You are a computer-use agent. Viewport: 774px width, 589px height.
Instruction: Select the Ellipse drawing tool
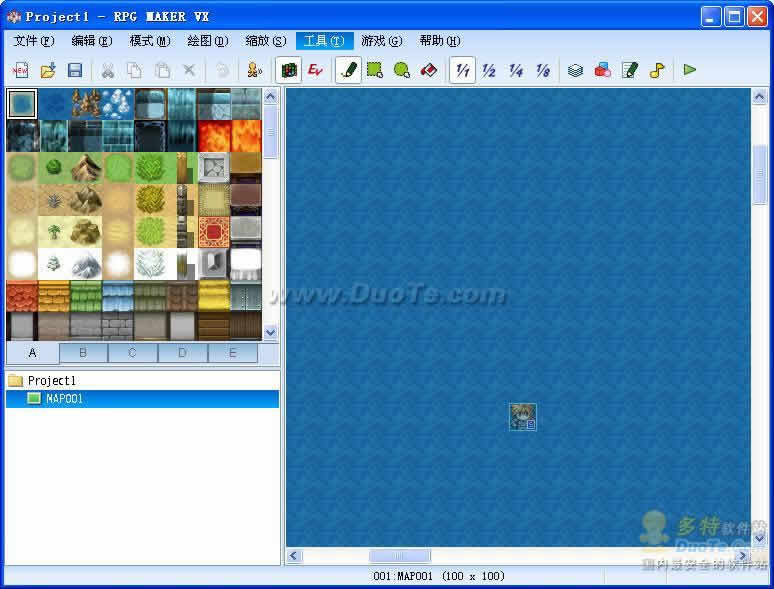(402, 70)
